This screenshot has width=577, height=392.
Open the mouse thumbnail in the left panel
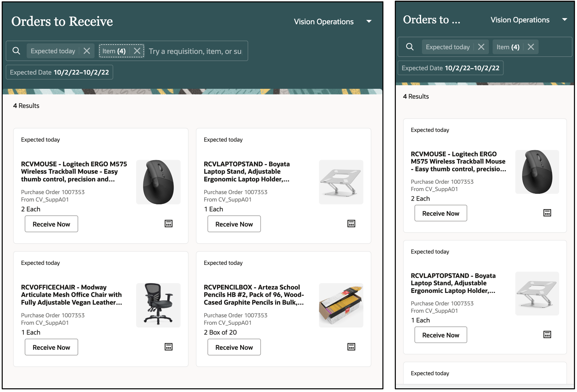[158, 182]
